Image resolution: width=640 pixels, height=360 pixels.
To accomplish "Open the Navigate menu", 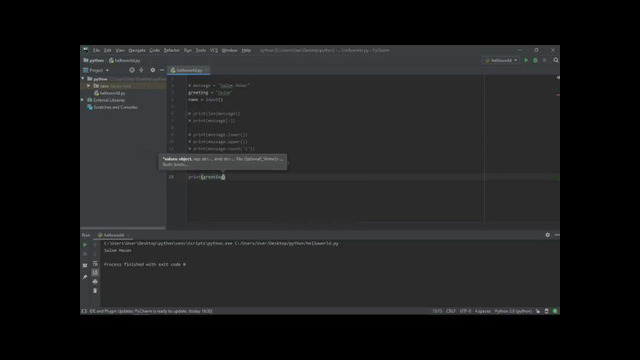I will tap(137, 50).
